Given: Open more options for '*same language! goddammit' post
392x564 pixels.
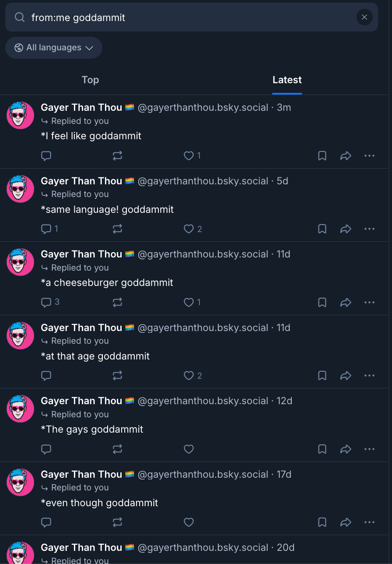Looking at the screenshot, I should pos(370,229).
